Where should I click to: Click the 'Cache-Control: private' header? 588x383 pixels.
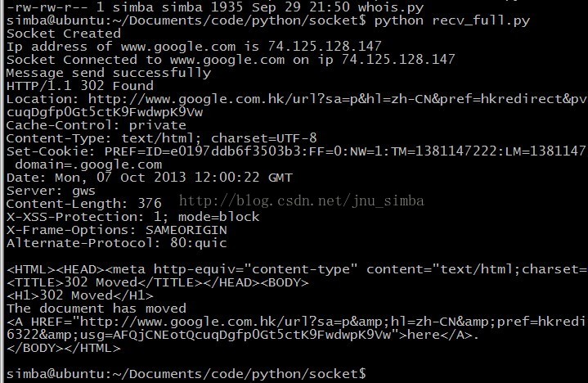tap(96, 125)
